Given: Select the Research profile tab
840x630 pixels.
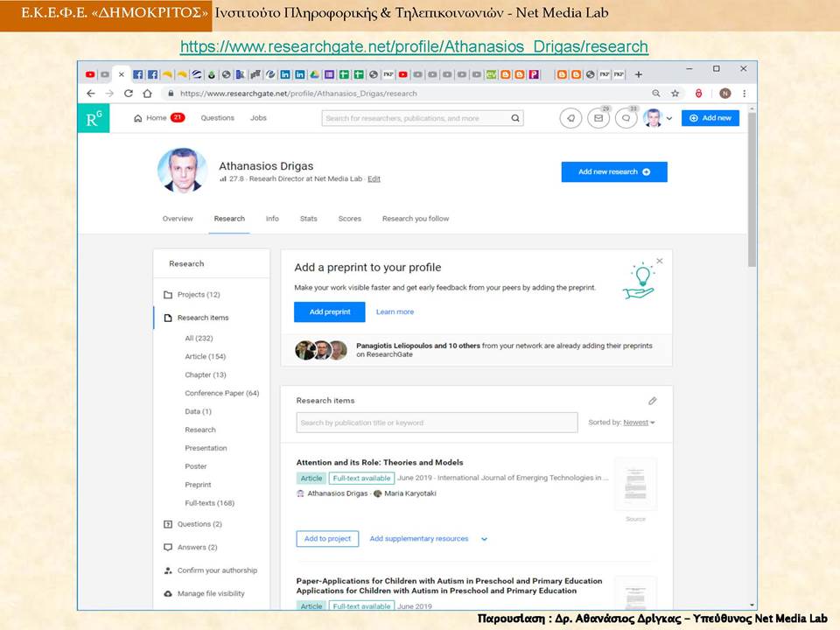Looking at the screenshot, I should pos(229,219).
